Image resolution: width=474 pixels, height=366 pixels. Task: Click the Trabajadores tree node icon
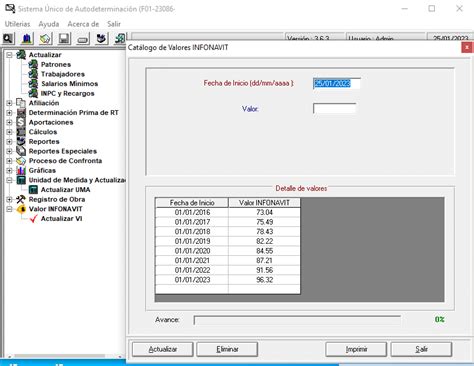pos(33,74)
